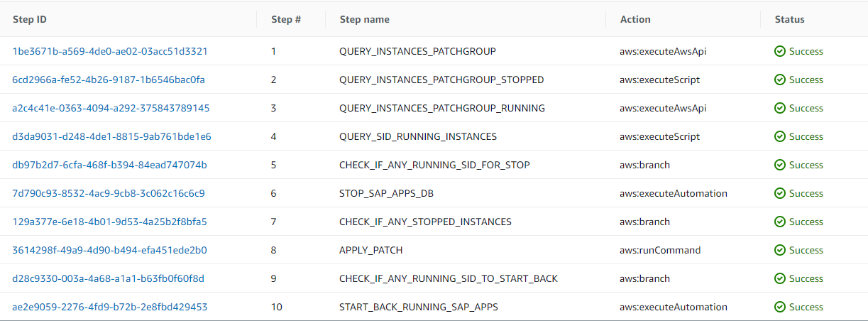The width and height of the screenshot is (868, 321).
Task: Click step number 2 cell
Action: coord(274,80)
